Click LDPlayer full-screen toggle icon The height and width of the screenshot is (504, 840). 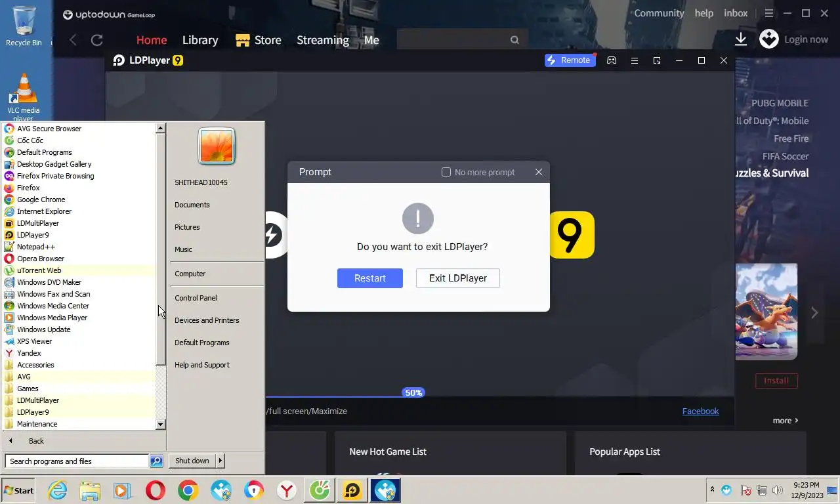[x=657, y=60]
